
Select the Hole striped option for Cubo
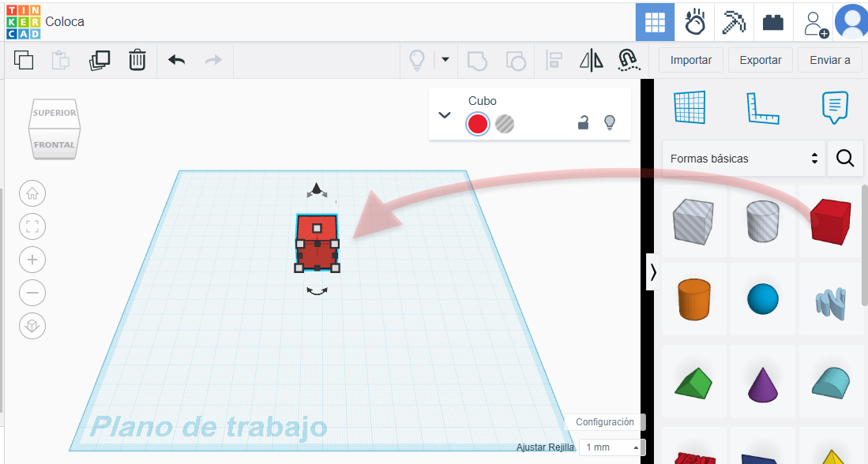tap(505, 124)
